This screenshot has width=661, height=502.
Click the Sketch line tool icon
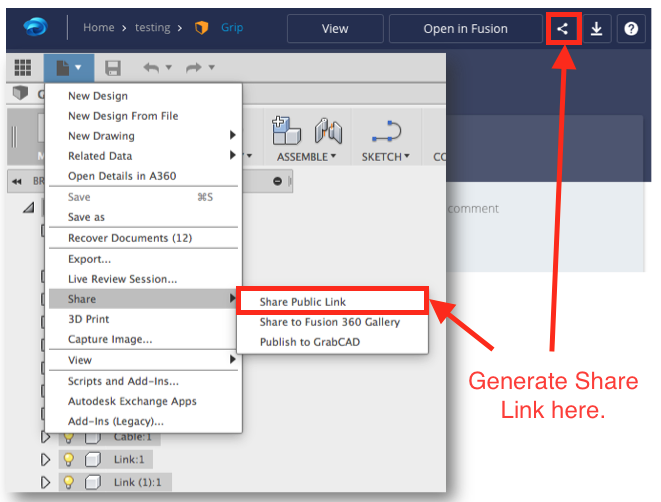(x=387, y=131)
